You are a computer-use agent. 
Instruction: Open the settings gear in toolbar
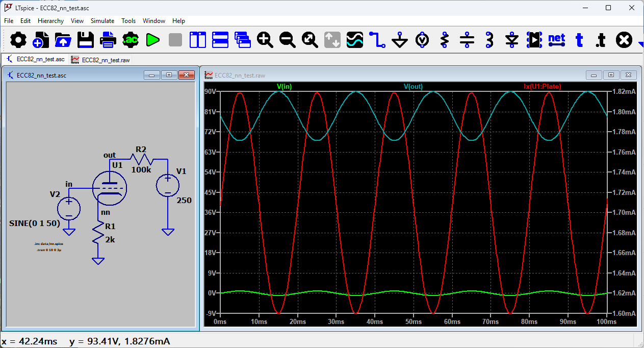coord(18,39)
